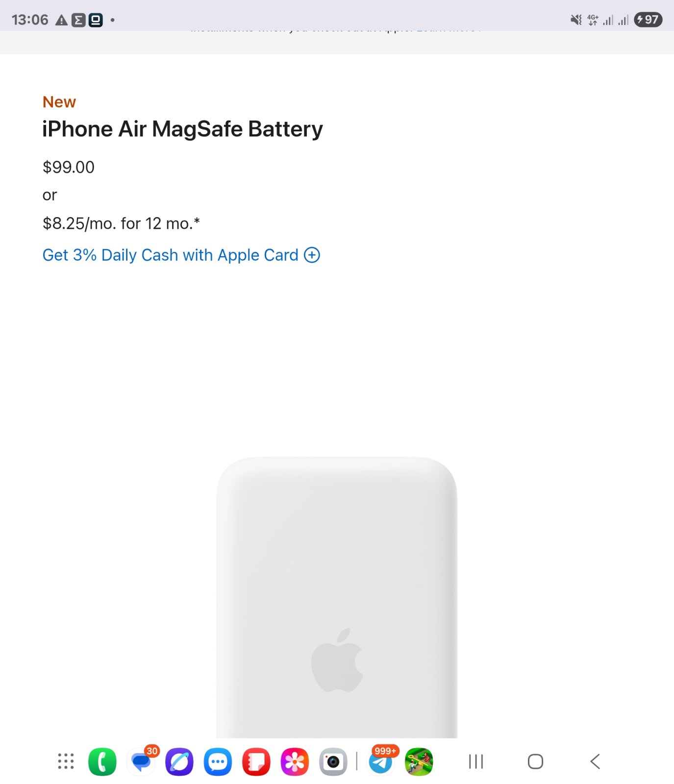The image size is (674, 784).
Task: Go back with the navigation arrow
Action: click(x=595, y=761)
